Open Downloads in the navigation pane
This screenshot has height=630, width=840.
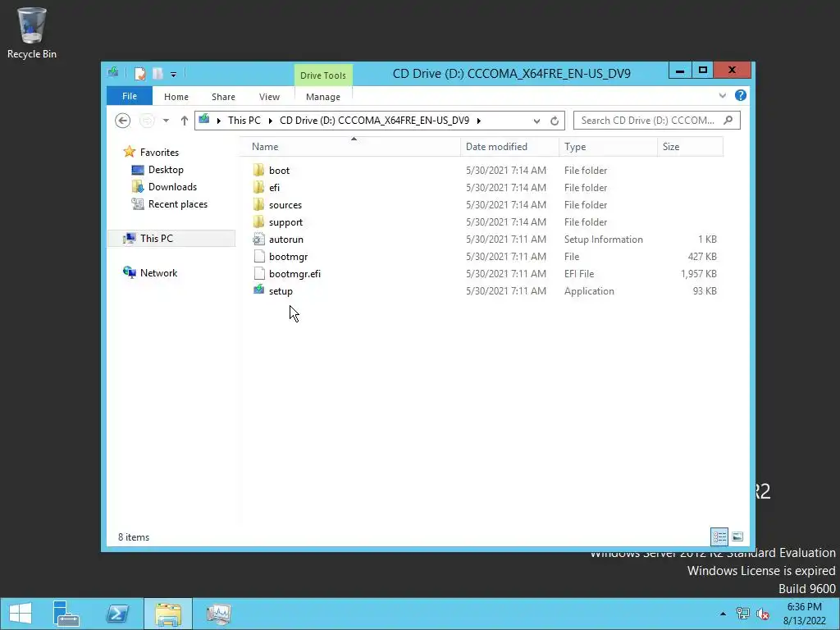(x=172, y=187)
